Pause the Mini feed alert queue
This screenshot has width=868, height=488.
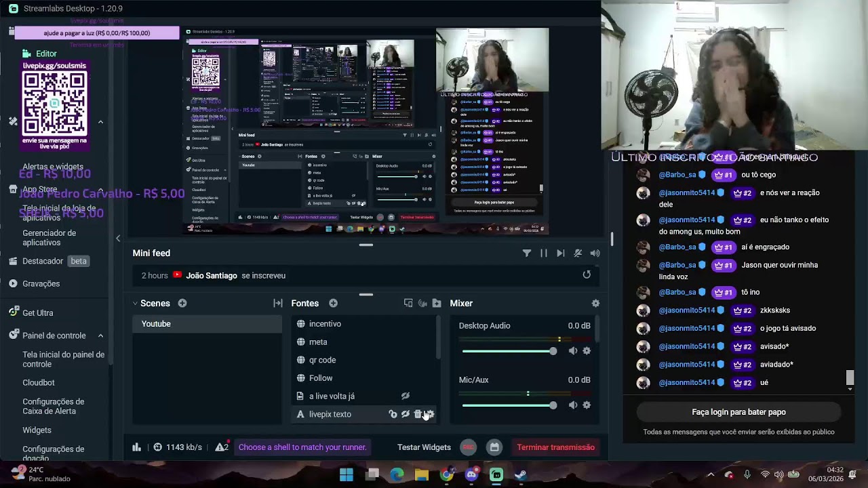544,253
